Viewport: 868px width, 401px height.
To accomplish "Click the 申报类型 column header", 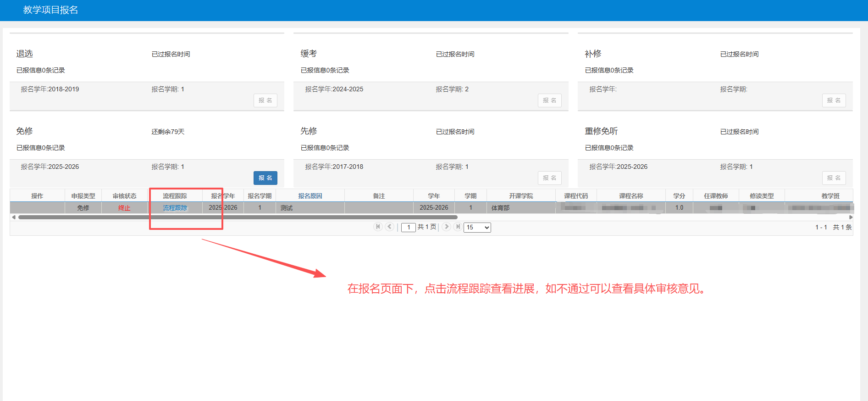I will point(83,196).
